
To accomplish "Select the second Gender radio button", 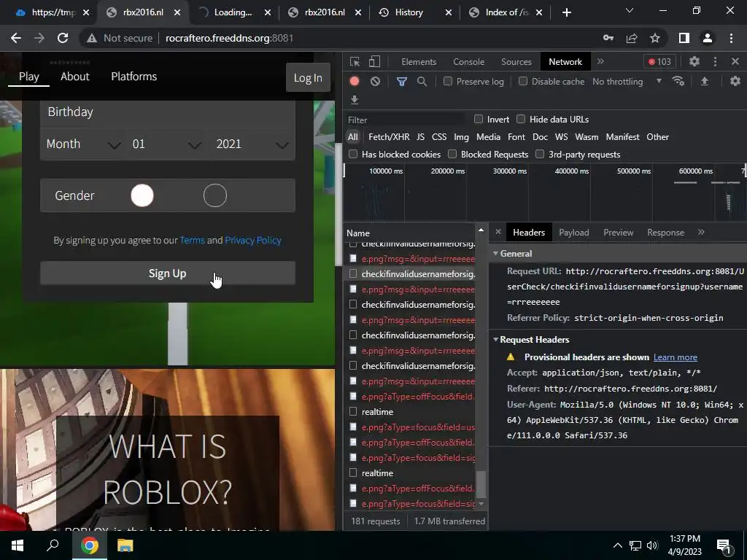I will pos(215,195).
